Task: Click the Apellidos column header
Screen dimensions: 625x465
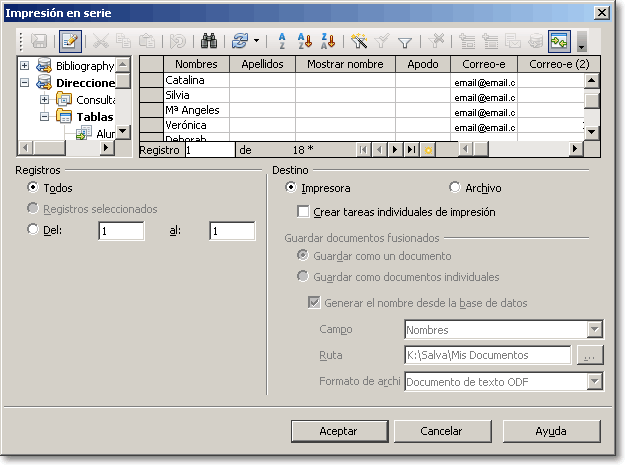Action: tap(262, 64)
